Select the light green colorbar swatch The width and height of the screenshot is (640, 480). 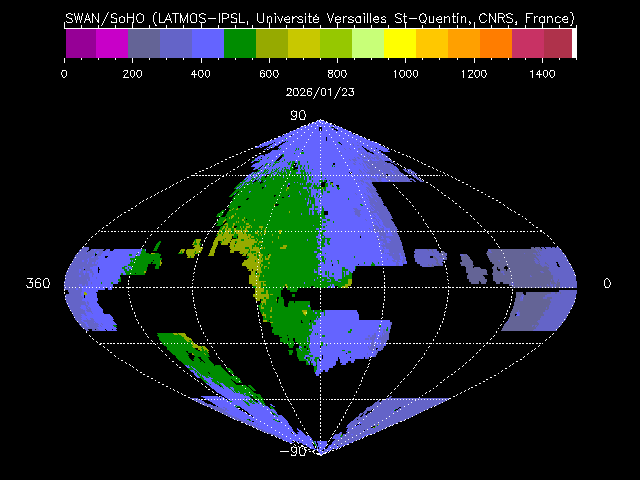click(x=368, y=43)
